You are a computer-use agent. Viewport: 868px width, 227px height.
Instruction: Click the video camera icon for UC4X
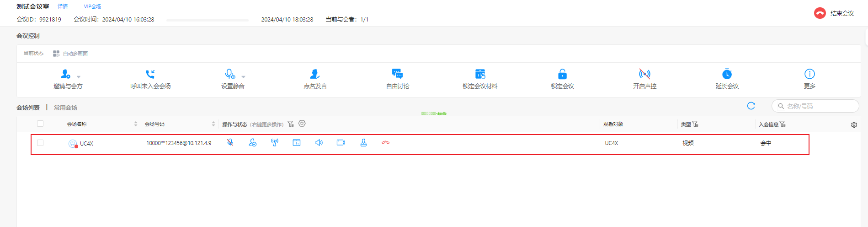pyautogui.click(x=341, y=143)
